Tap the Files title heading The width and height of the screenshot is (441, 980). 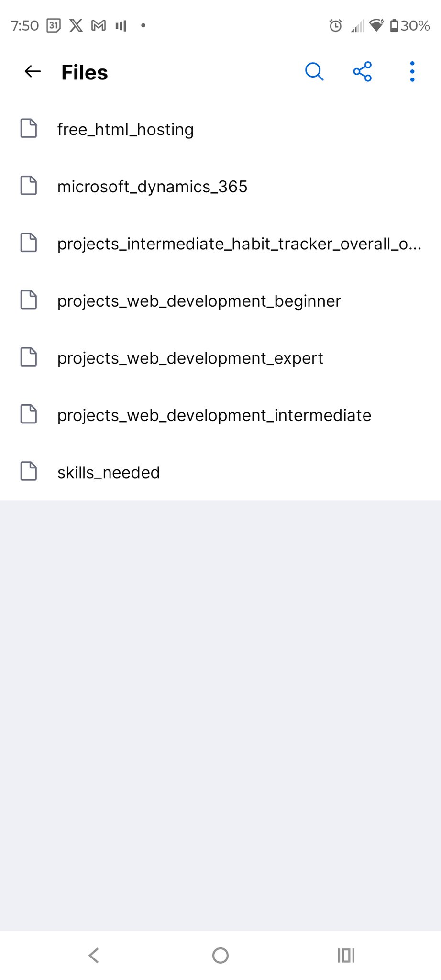pos(85,73)
